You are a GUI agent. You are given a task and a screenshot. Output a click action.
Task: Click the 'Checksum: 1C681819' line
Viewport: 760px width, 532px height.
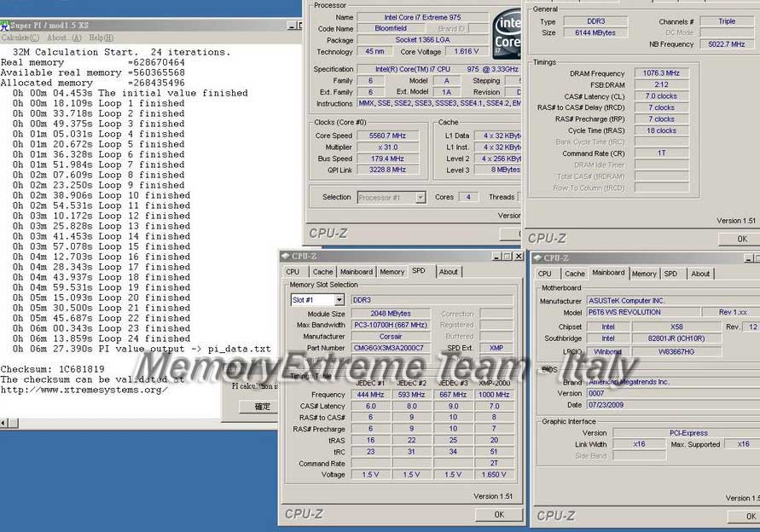coord(52,368)
